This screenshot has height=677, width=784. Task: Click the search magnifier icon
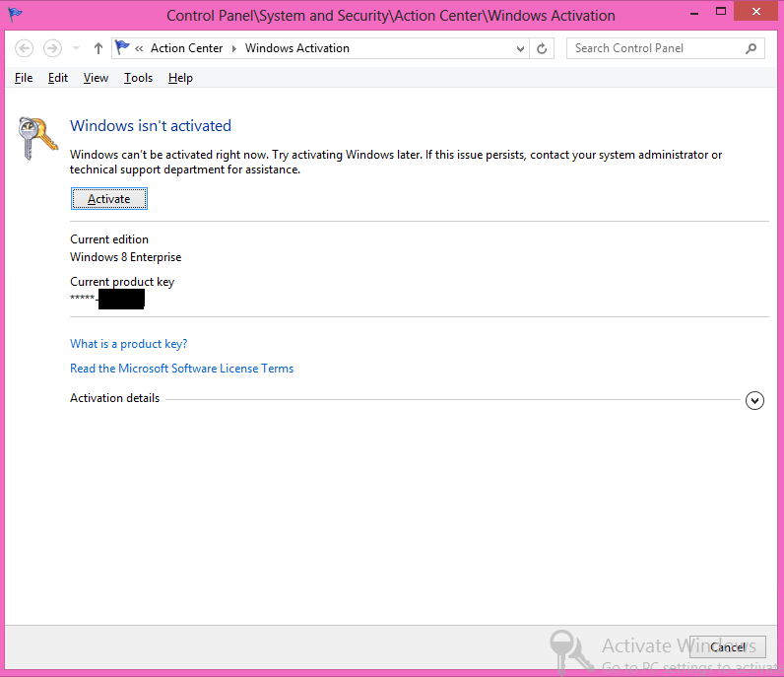click(x=751, y=48)
